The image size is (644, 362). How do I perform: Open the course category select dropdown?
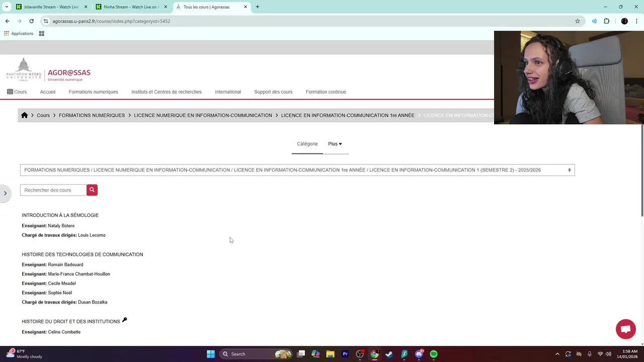coord(297,170)
